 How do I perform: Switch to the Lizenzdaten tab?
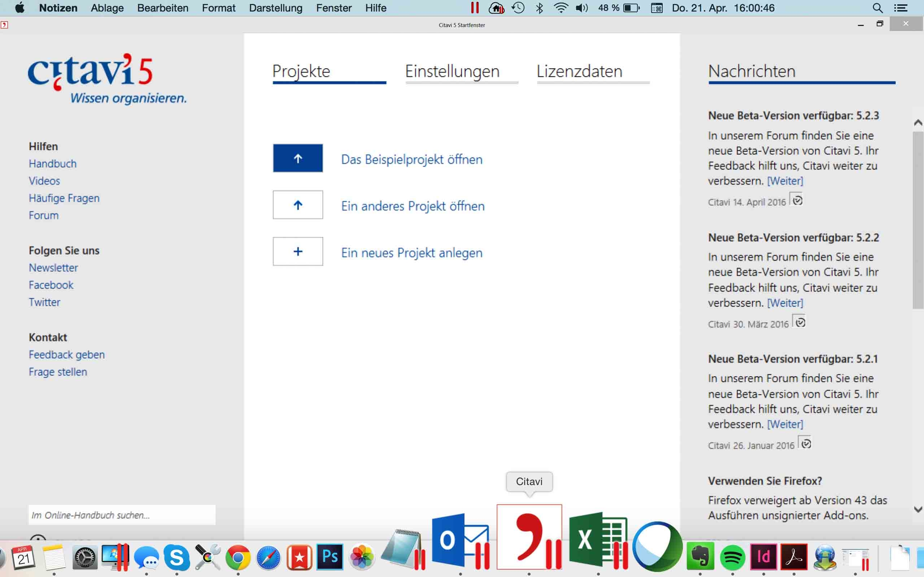tap(579, 71)
